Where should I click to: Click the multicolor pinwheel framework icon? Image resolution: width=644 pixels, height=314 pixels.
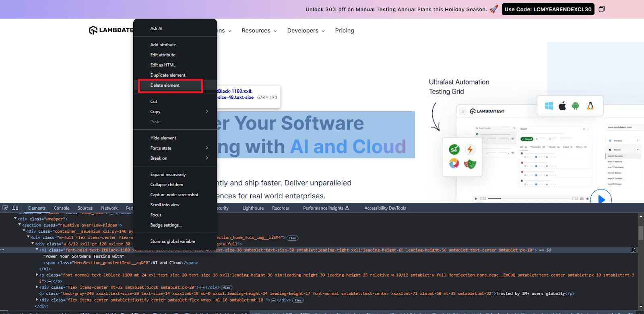pos(454,163)
